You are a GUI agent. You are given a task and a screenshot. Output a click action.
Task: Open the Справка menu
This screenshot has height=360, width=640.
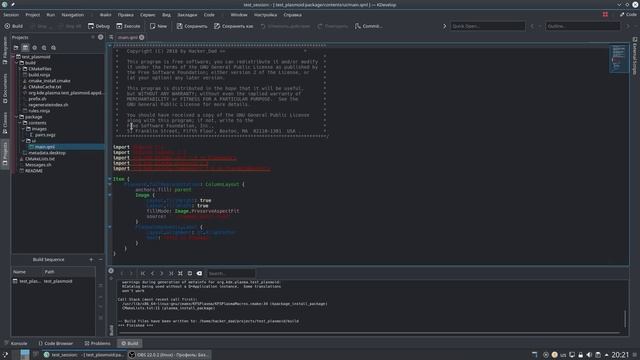293,15
